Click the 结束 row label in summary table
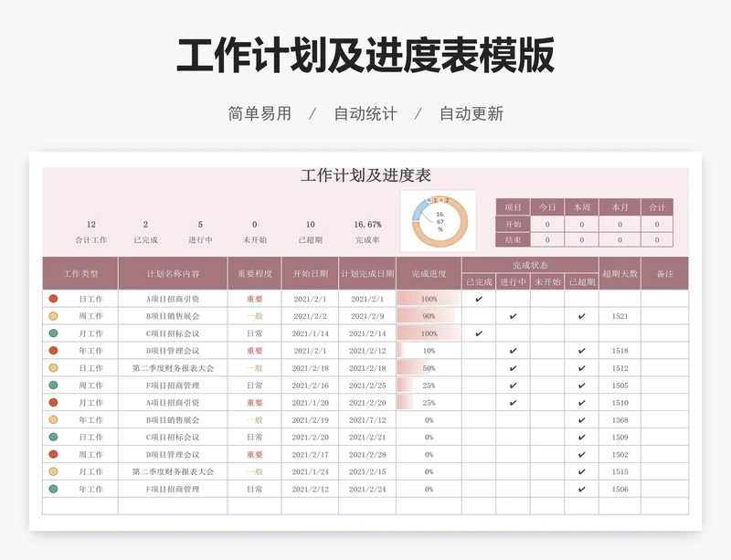This screenshot has height=560, width=731. point(513,239)
